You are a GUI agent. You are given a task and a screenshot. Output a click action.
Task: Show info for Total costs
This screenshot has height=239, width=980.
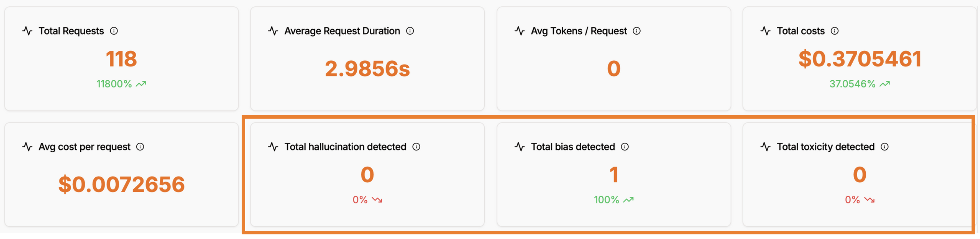(834, 31)
